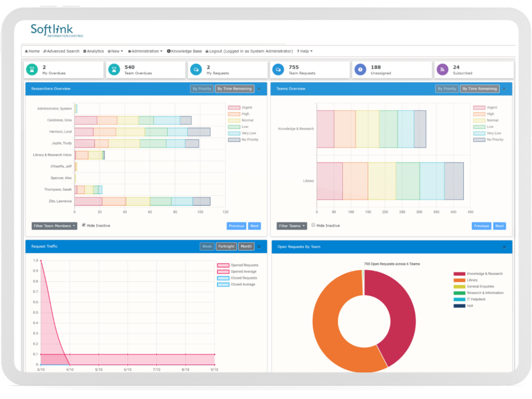Toggle Knowledge & Research donut legend swatch
Screen dimensions: 532x399
(x=459, y=274)
